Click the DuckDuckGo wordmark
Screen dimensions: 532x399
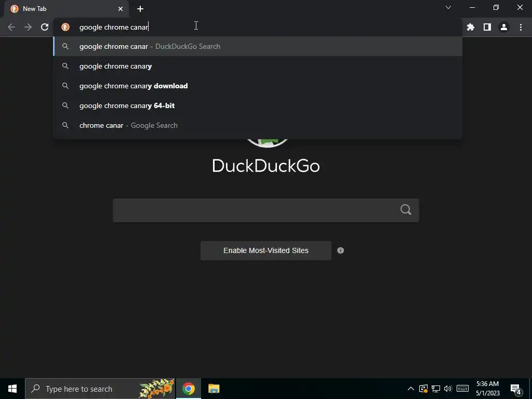[x=266, y=166]
